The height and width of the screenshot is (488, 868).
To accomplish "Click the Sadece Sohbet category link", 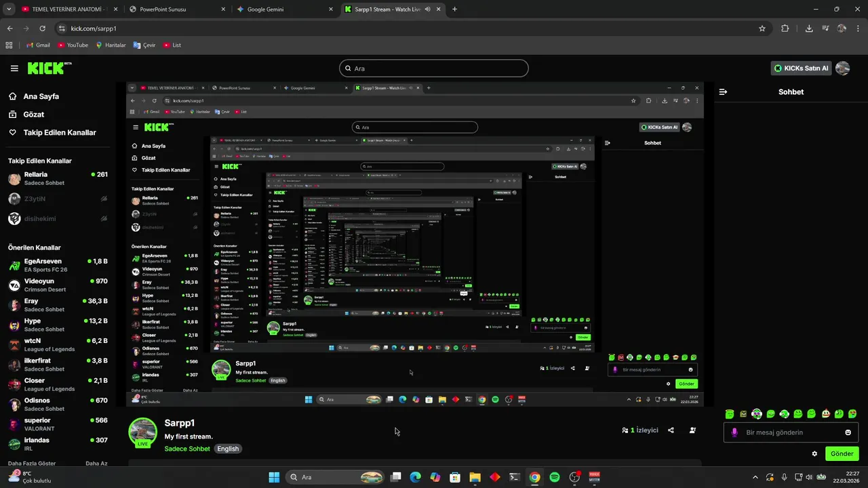I will (187, 449).
